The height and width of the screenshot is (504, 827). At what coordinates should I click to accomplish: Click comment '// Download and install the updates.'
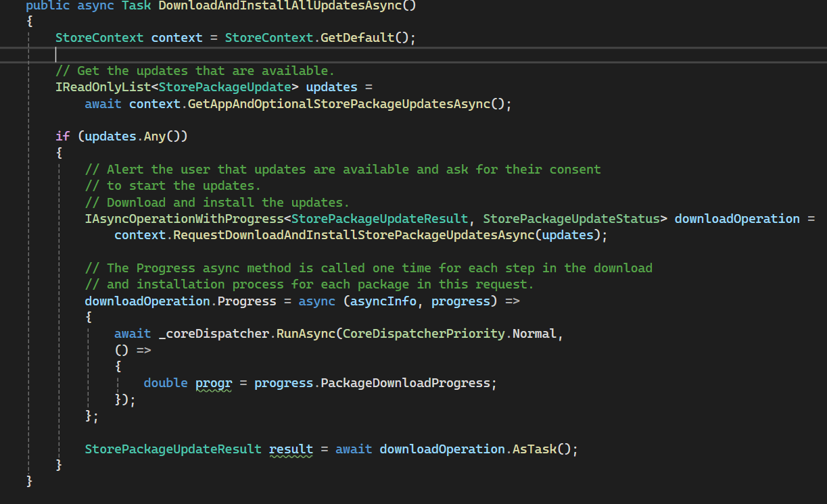pos(217,203)
